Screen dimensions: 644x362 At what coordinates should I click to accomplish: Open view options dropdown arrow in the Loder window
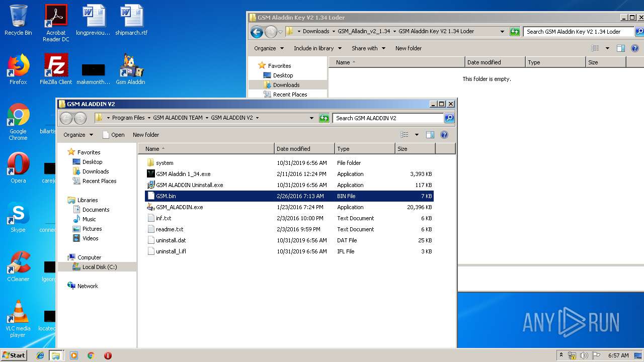(x=607, y=48)
